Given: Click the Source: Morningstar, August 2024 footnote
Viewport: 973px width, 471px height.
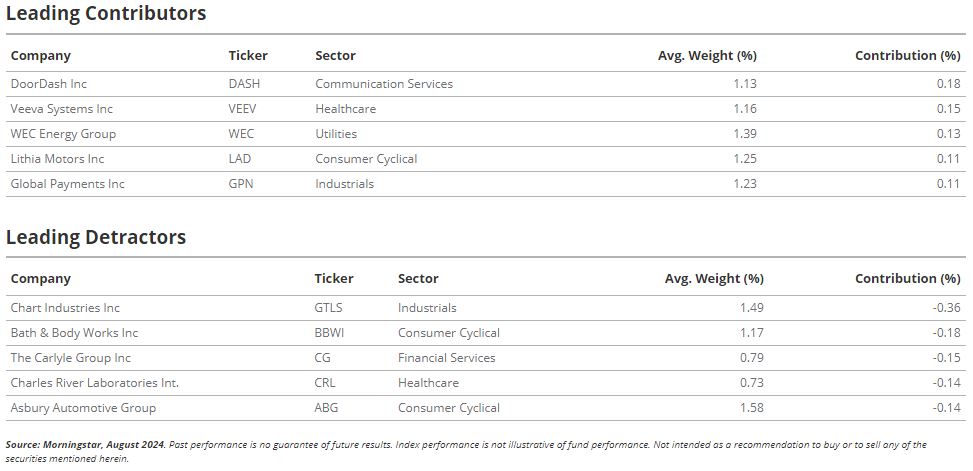Looking at the screenshot, I should [x=86, y=444].
